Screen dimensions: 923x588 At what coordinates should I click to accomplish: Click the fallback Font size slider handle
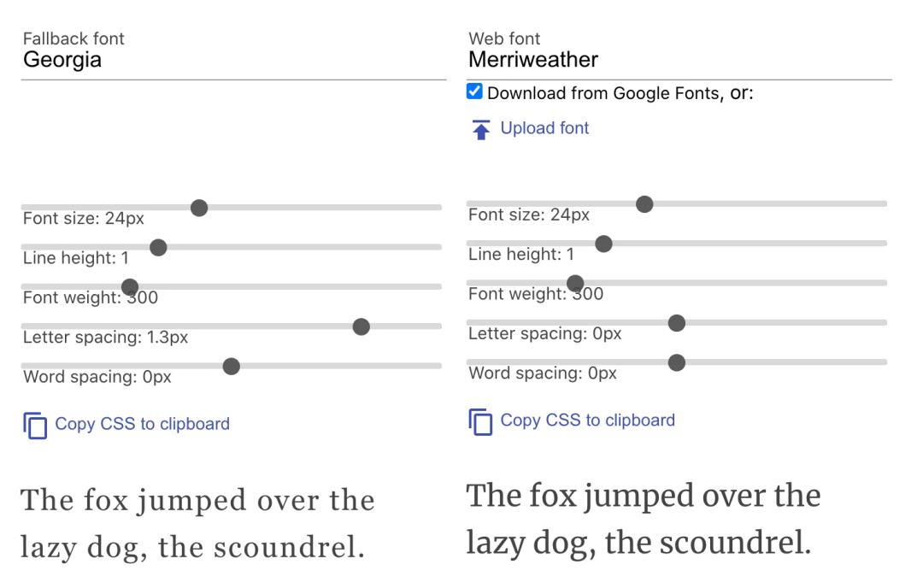pos(199,208)
